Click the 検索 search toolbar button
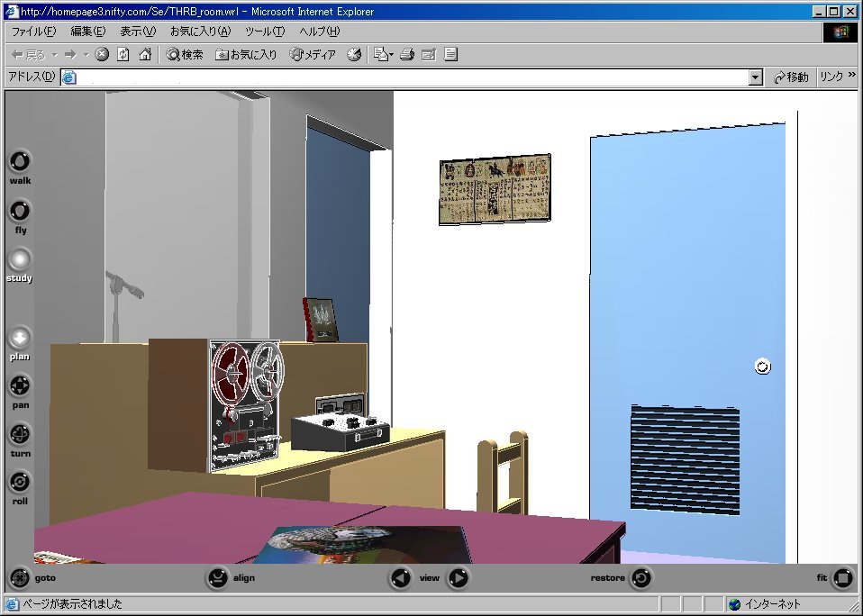Image resolution: width=863 pixels, height=616 pixels. click(x=185, y=55)
